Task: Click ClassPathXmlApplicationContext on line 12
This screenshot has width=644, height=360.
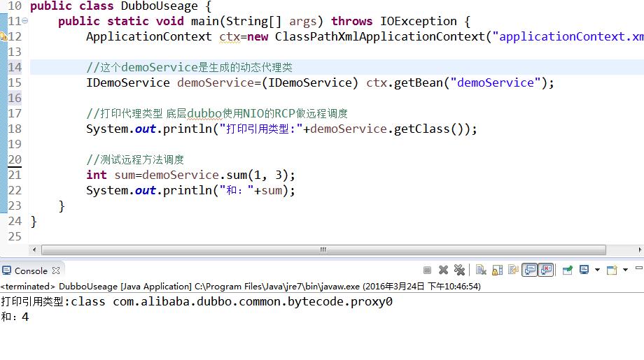Action: (x=380, y=36)
